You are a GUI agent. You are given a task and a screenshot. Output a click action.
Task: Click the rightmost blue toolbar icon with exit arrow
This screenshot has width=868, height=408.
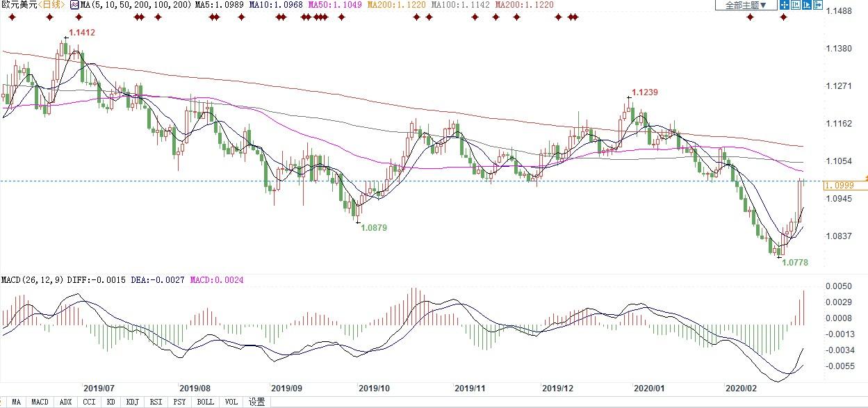[817, 5]
